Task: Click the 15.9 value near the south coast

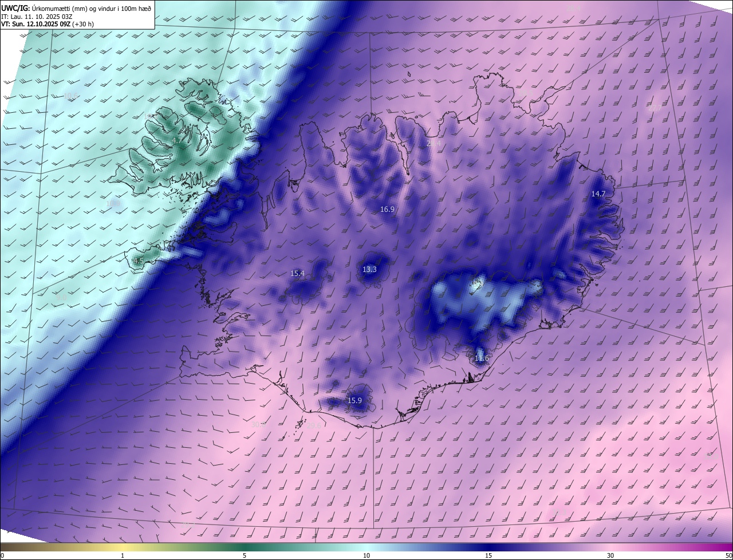Action: (x=354, y=401)
